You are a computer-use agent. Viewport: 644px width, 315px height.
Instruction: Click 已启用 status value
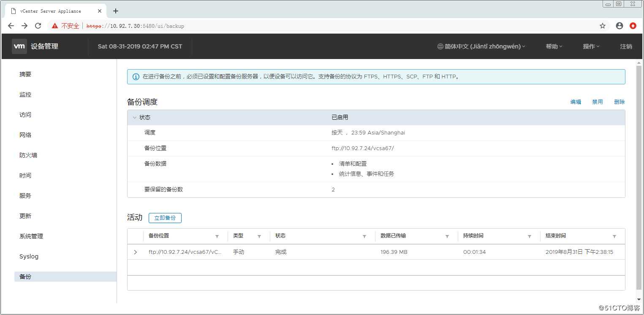click(340, 118)
